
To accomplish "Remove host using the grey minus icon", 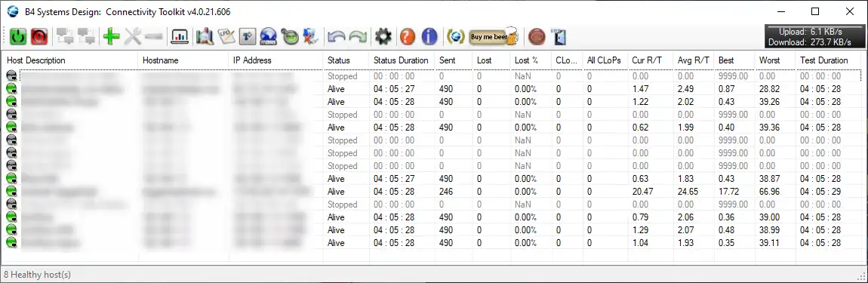I will click(154, 37).
